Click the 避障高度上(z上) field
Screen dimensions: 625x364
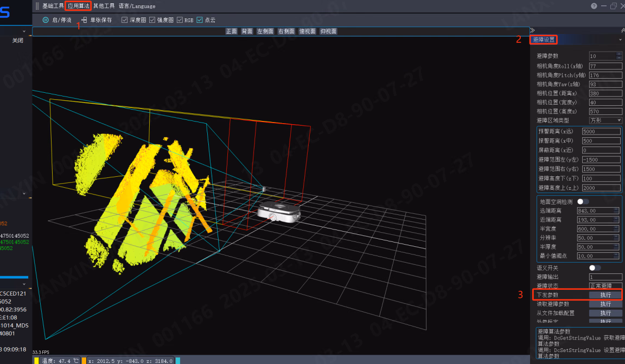(x=601, y=188)
